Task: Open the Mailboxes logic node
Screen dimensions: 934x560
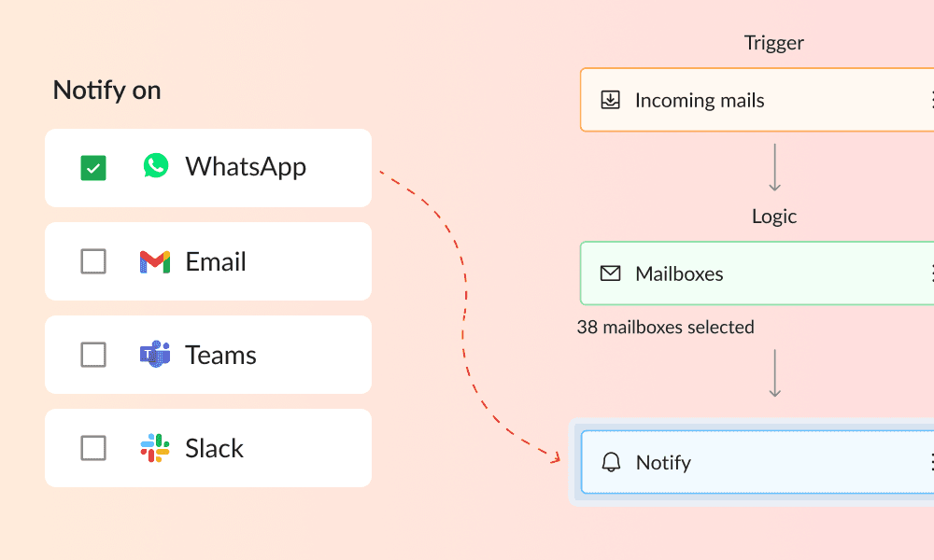Action: [757, 273]
